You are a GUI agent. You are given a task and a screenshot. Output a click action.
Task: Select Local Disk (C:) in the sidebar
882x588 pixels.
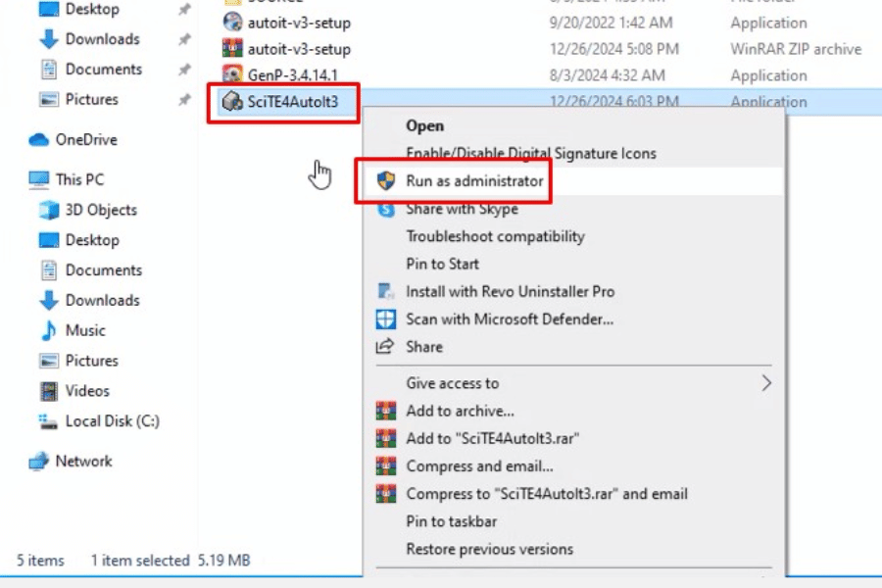112,421
